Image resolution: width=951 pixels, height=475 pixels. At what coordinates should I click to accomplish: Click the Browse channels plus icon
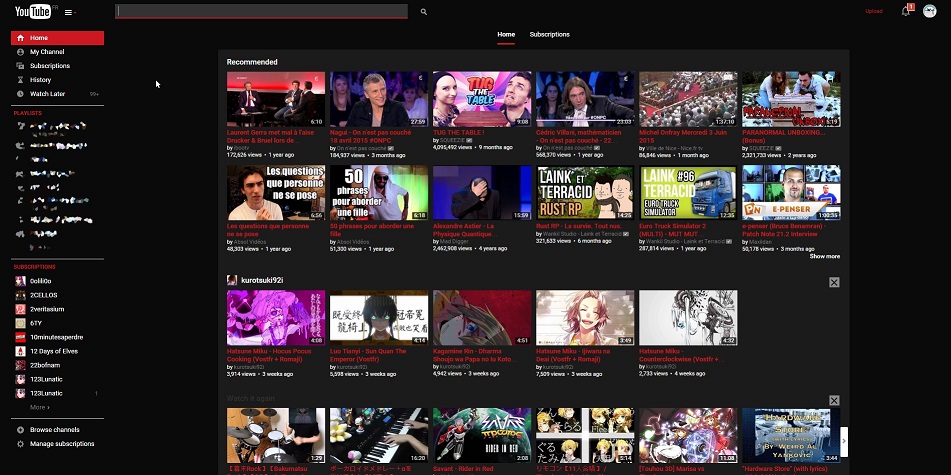[x=21, y=430]
